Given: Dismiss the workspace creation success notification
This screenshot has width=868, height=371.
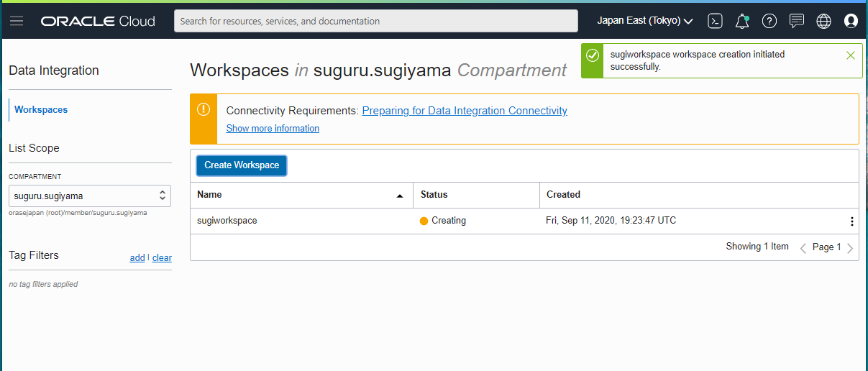Looking at the screenshot, I should tap(851, 55).
